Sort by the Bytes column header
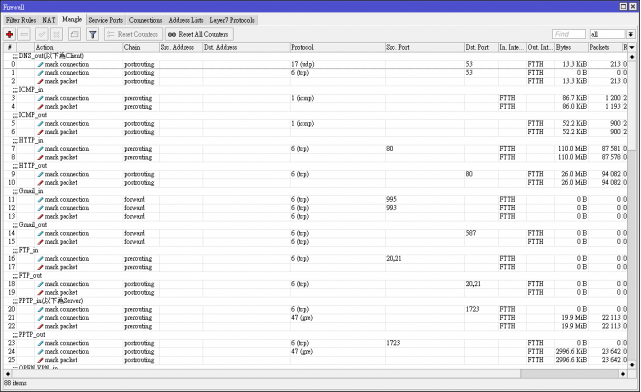 tap(571, 47)
